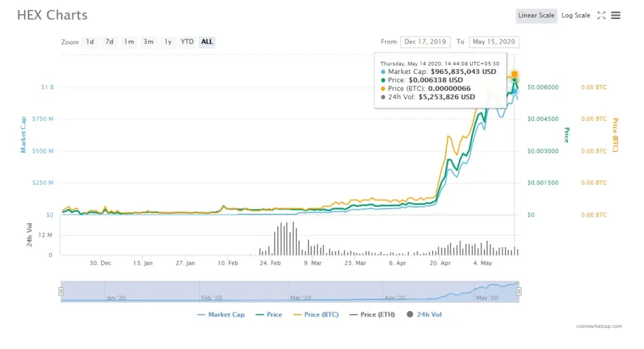Set zoom range to 1d
The image size is (644, 349).
point(90,42)
